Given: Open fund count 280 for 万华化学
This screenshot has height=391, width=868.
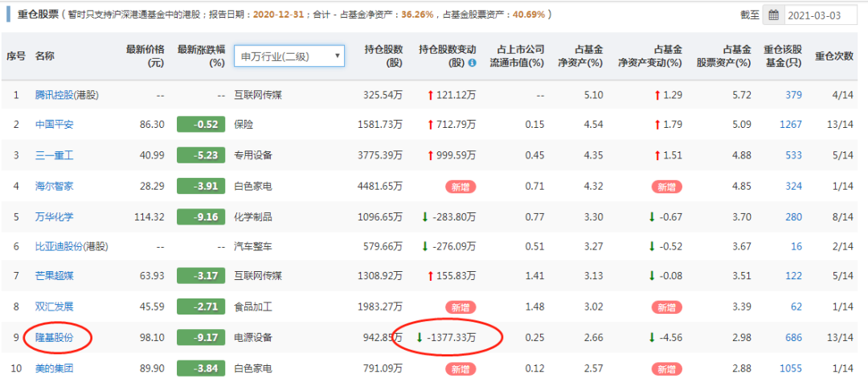Looking at the screenshot, I should point(793,216).
